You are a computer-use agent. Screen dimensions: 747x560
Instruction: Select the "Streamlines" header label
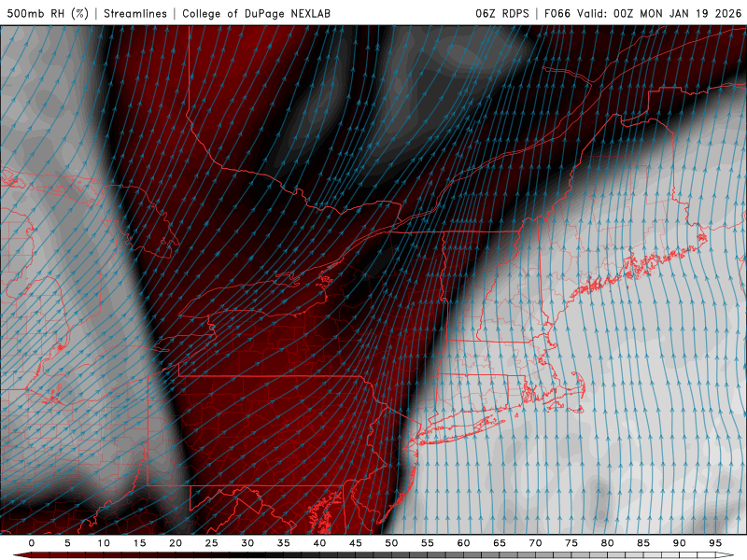135,13
